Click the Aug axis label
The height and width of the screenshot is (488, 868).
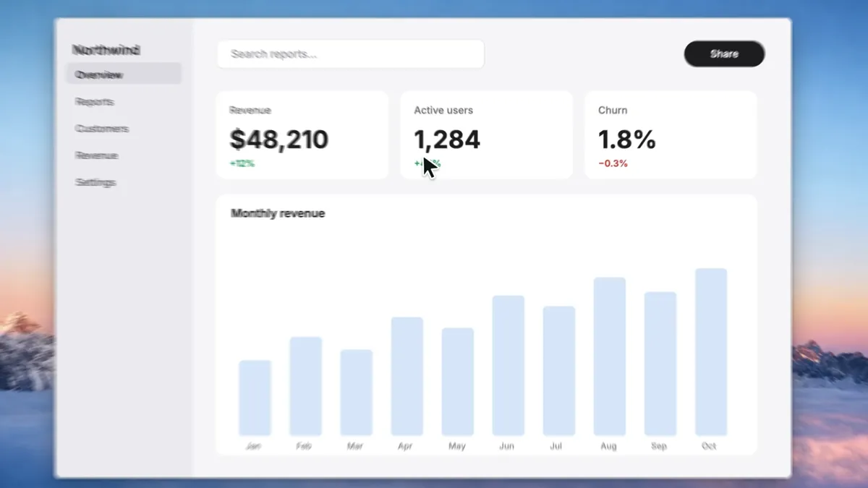coord(609,446)
